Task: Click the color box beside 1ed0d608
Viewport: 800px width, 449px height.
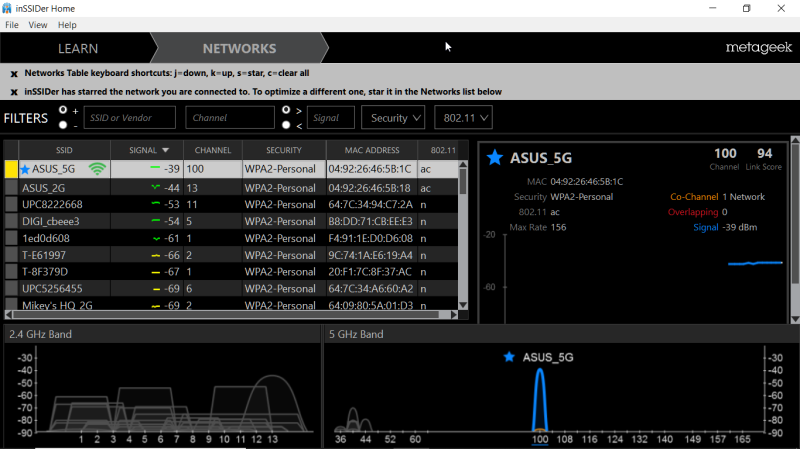Action: (11, 238)
